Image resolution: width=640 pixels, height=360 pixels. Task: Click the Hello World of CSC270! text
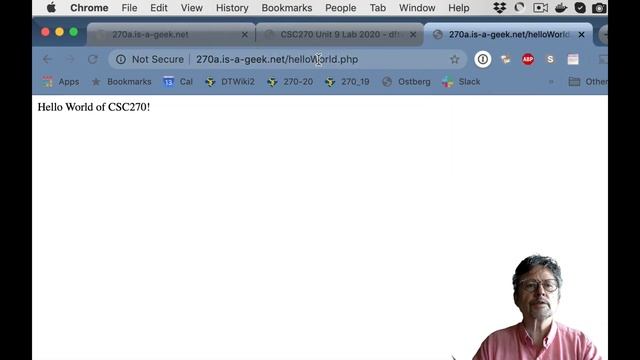[x=94, y=107]
